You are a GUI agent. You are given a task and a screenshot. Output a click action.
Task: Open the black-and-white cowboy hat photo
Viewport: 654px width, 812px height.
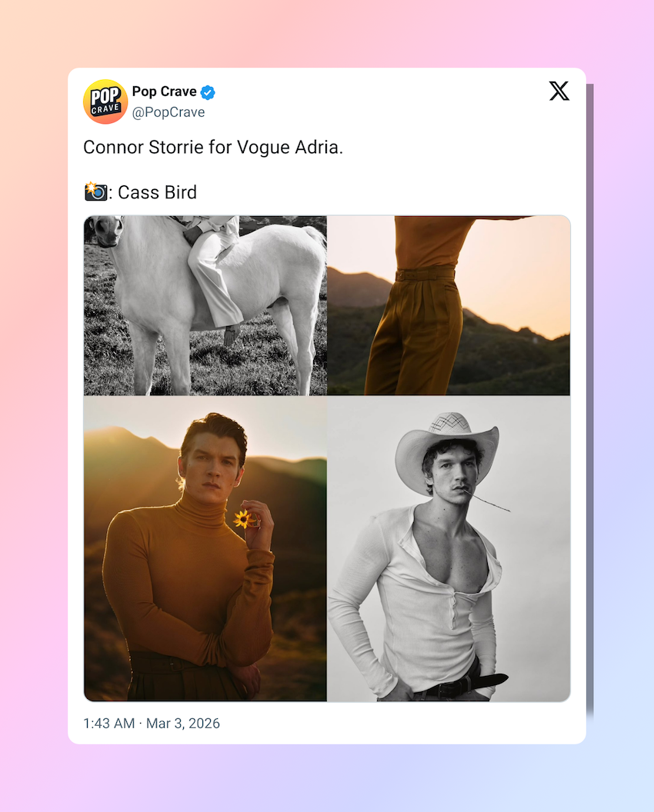pyautogui.click(x=449, y=548)
